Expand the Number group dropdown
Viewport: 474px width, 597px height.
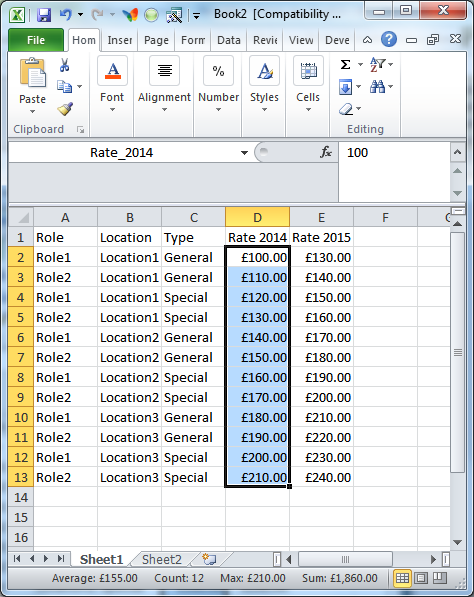click(x=218, y=110)
